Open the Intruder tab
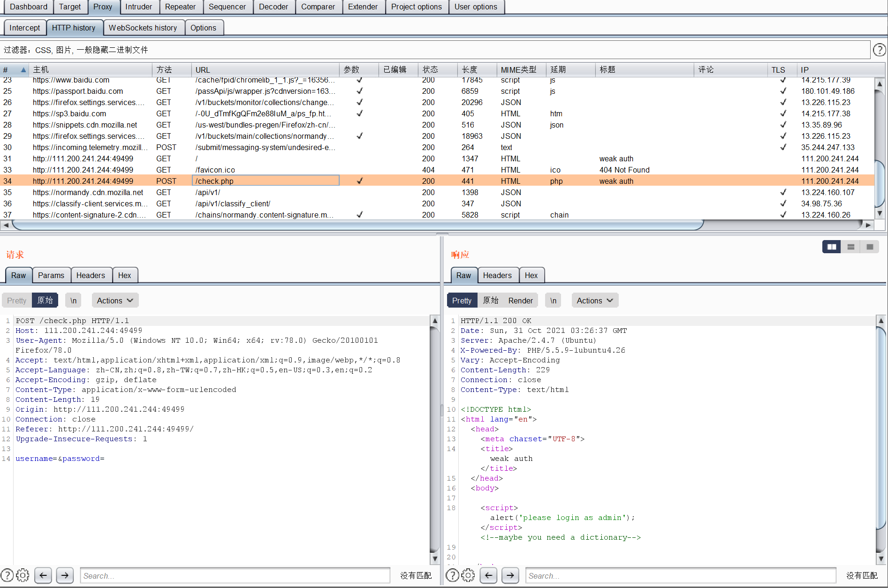This screenshot has height=588, width=888. (139, 7)
